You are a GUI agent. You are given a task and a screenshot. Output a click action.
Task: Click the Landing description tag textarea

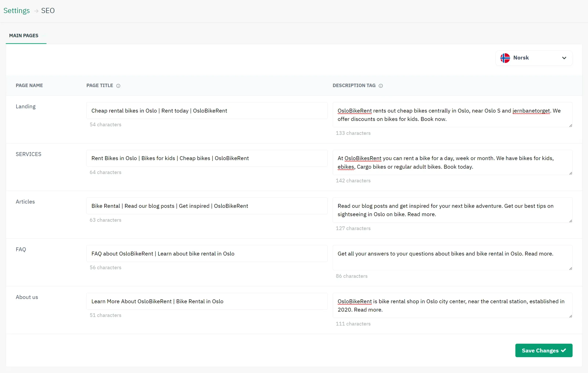(452, 115)
